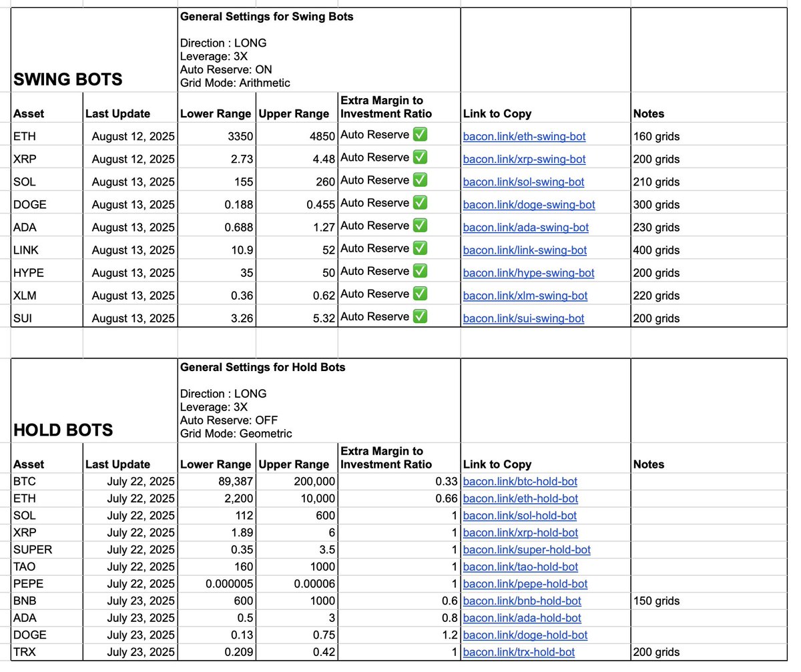
Task: Open the bacon.link/sol-hold-bot link
Action: coord(520,516)
